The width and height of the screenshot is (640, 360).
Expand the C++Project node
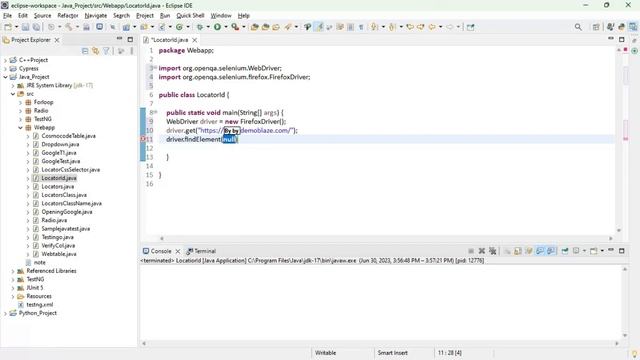coord(5,60)
